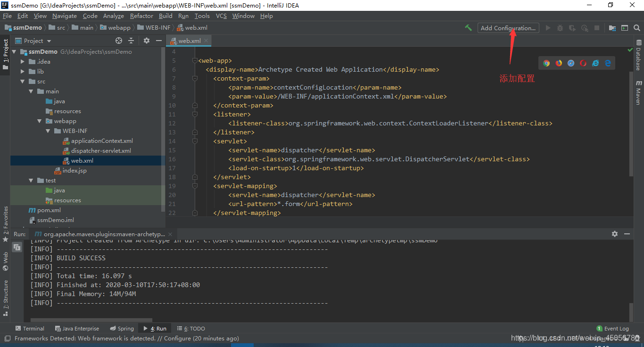Click the Stop square icon
Screen dimensions: 644x347
[597, 28]
